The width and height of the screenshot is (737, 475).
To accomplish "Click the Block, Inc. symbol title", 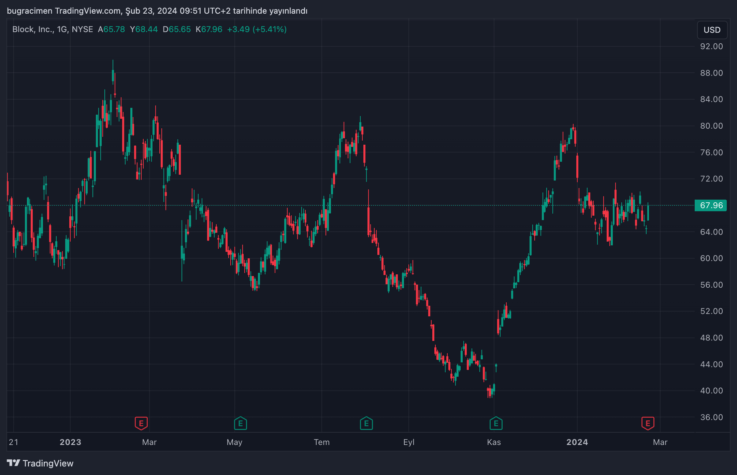I will click(39, 30).
